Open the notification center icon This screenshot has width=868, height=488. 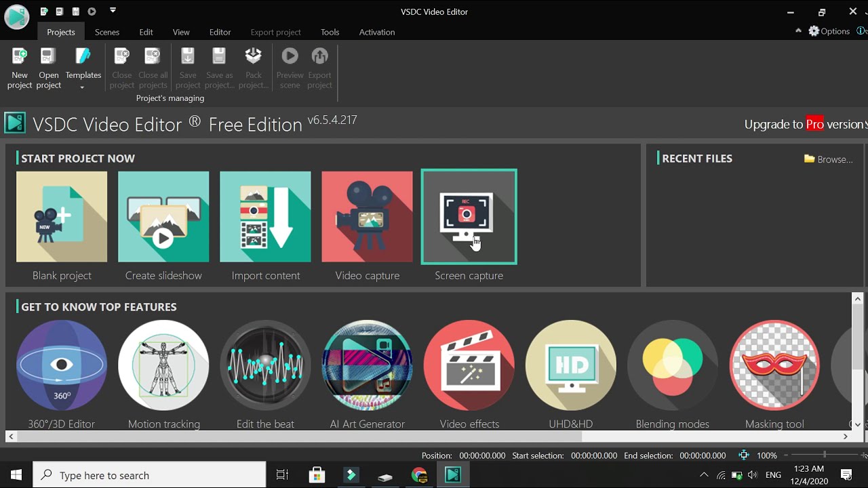(x=846, y=475)
